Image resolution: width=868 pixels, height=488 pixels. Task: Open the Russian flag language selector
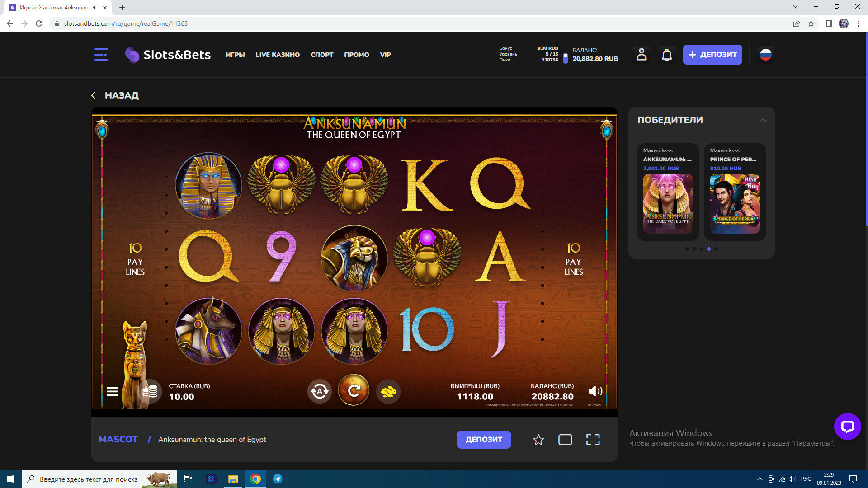[765, 55]
